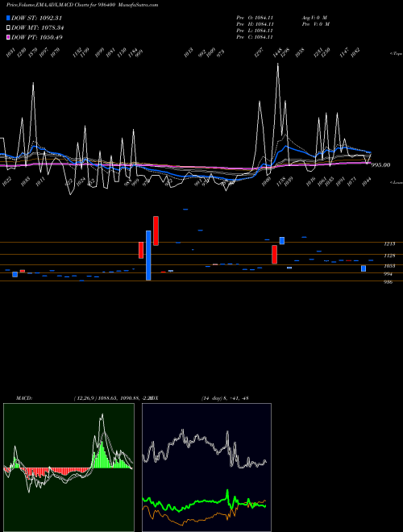The height and width of the screenshot is (532, 403).
Task: Open the ADX indicator panel
Action: point(206,468)
